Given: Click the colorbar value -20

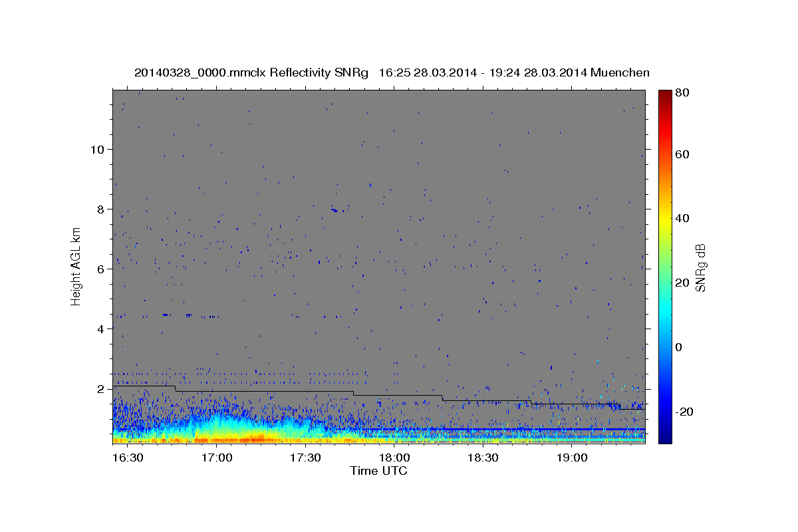Looking at the screenshot, I should (x=686, y=412).
